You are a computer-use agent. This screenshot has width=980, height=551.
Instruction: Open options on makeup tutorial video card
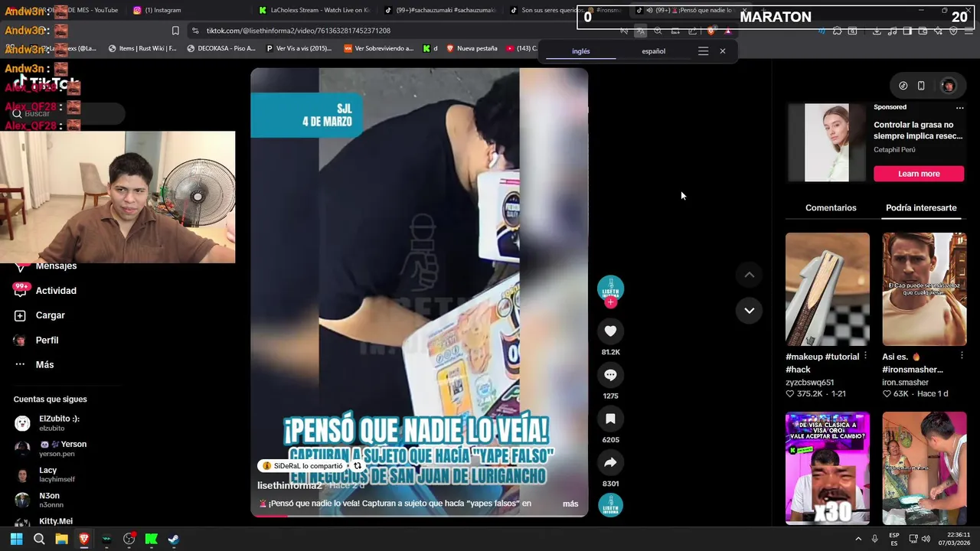[865, 356]
